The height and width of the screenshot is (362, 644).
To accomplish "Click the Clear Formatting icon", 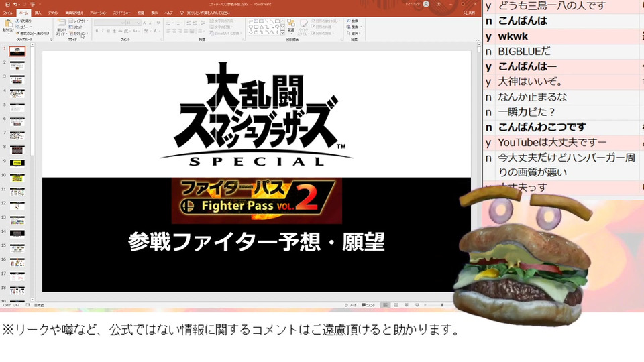I will coord(158,23).
